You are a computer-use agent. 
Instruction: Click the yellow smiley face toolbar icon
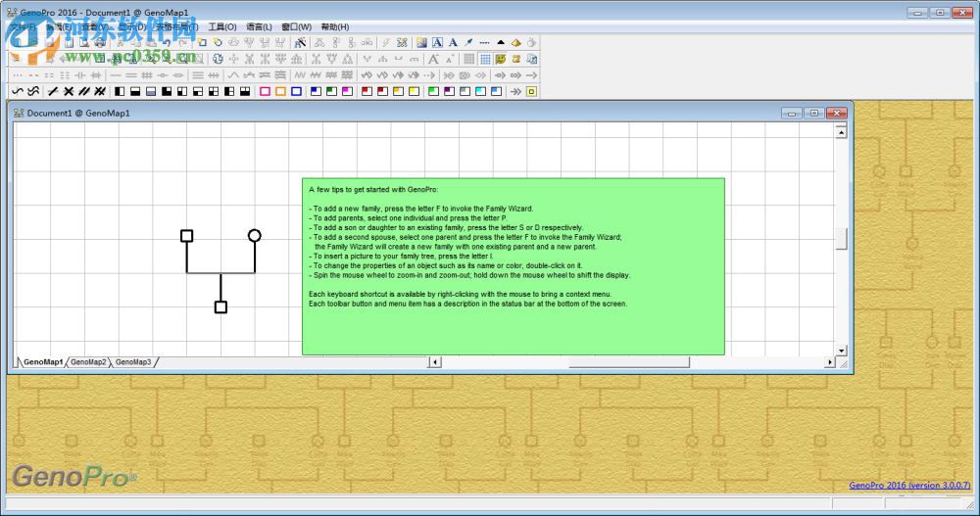pos(501,59)
